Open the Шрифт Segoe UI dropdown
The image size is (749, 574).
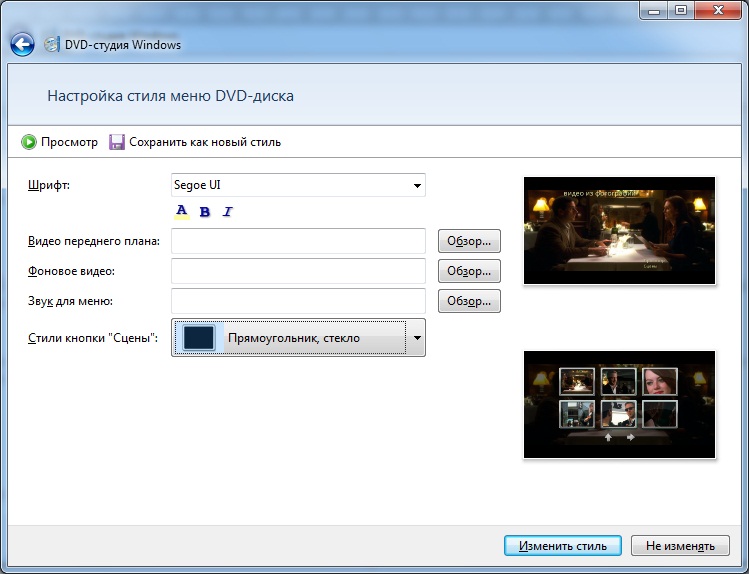417,185
